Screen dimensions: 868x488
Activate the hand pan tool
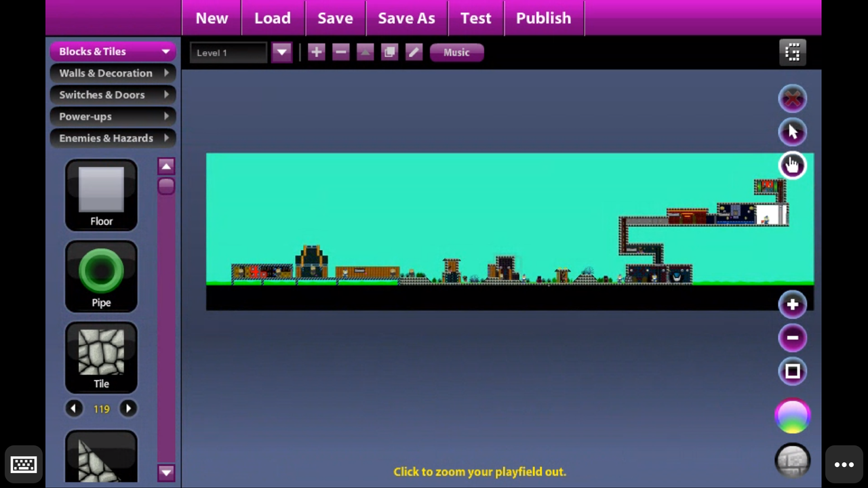793,165
